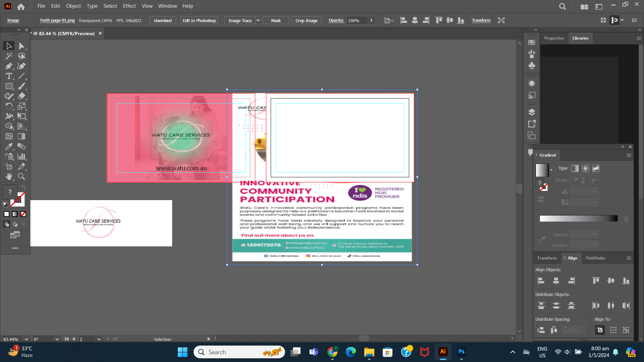This screenshot has width=644, height=362.
Task: Open the Image Trace preset dropdown
Action: tap(258, 20)
